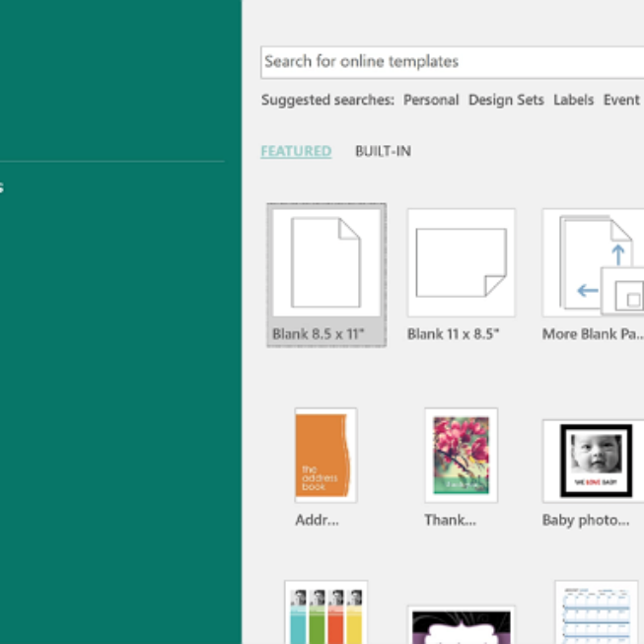Choose the orange address book template

[x=325, y=455]
